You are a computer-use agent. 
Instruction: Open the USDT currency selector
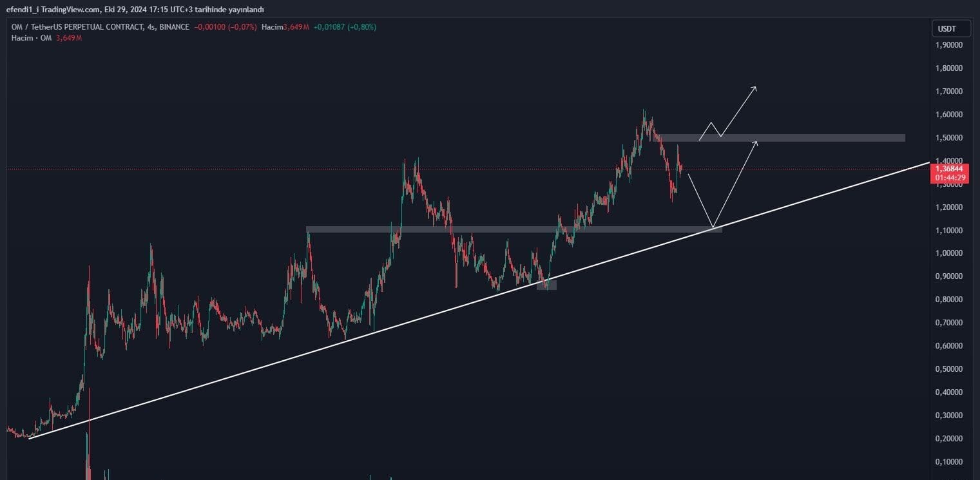tap(951, 29)
